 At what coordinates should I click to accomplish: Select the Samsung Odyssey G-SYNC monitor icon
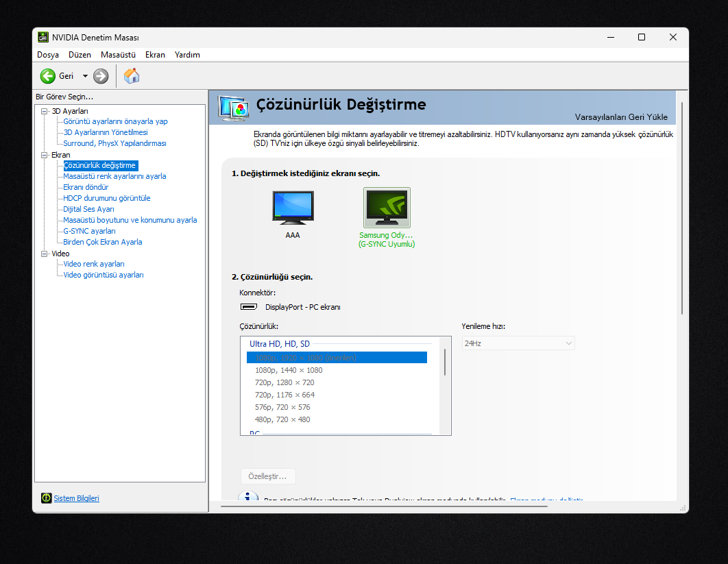click(x=387, y=208)
